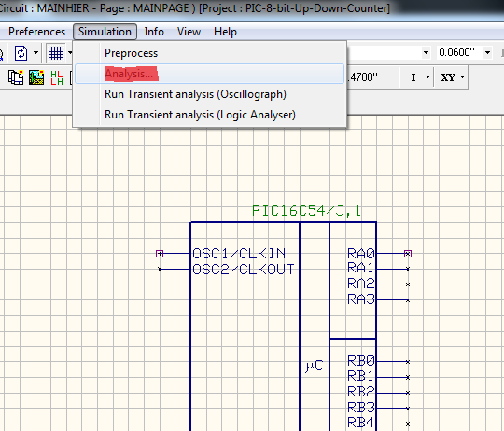Open the wide blank combo box dropdown
Screen dimensions: 504x431
[x=426, y=52]
